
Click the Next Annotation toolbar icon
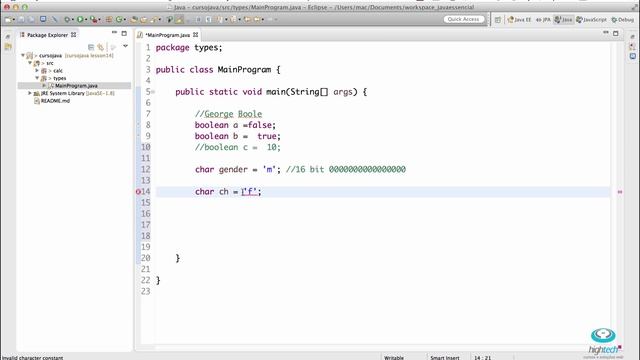click(221, 20)
